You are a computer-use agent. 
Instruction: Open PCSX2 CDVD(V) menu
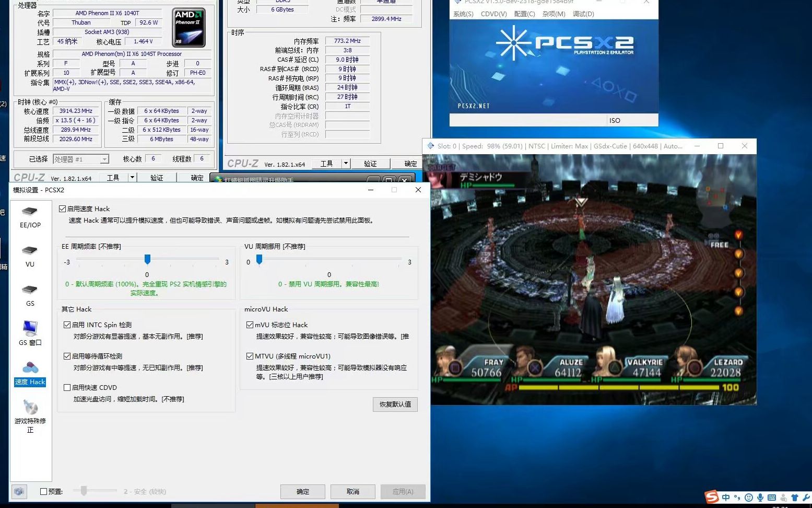point(493,14)
